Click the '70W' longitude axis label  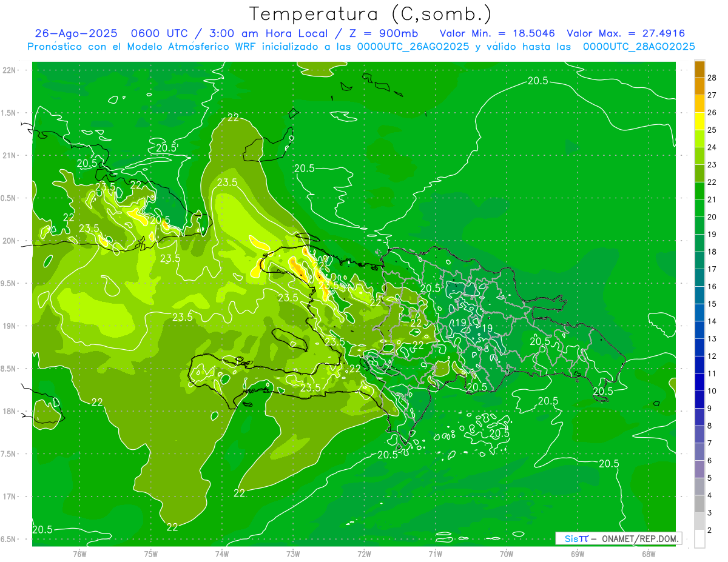[507, 554]
